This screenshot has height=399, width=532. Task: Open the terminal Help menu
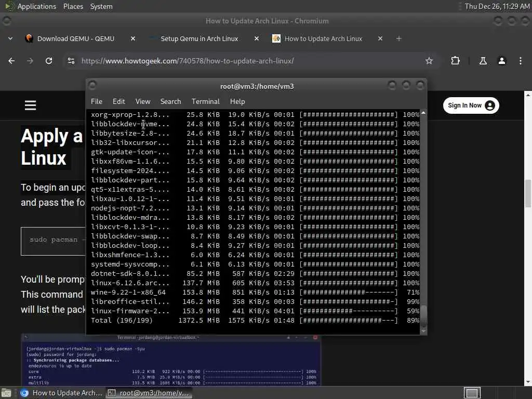(237, 101)
